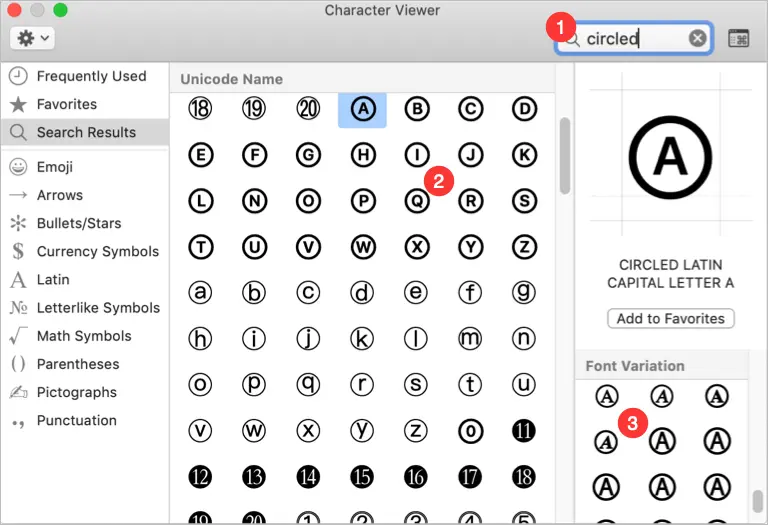
Task: Select circled number 18 character
Action: tap(200, 109)
